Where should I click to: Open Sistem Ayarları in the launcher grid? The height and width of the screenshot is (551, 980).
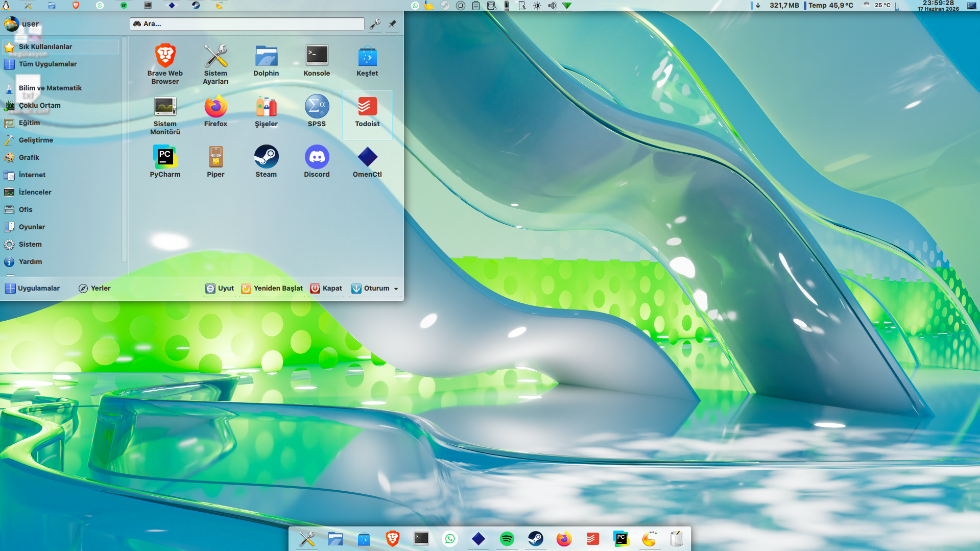pyautogui.click(x=216, y=64)
